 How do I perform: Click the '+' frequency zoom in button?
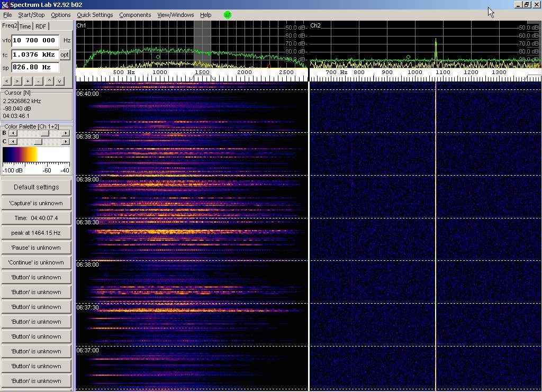tap(28, 81)
